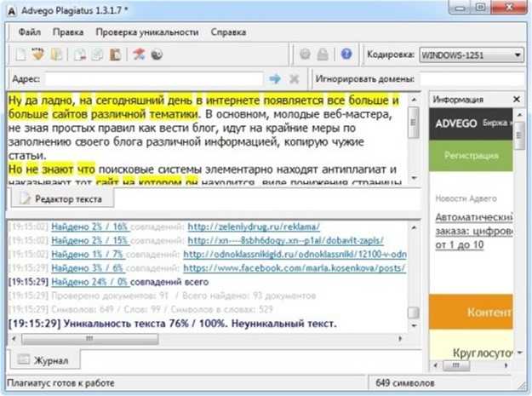Click journal vertical scroll up arrow
The image size is (532, 396).
click(414, 227)
